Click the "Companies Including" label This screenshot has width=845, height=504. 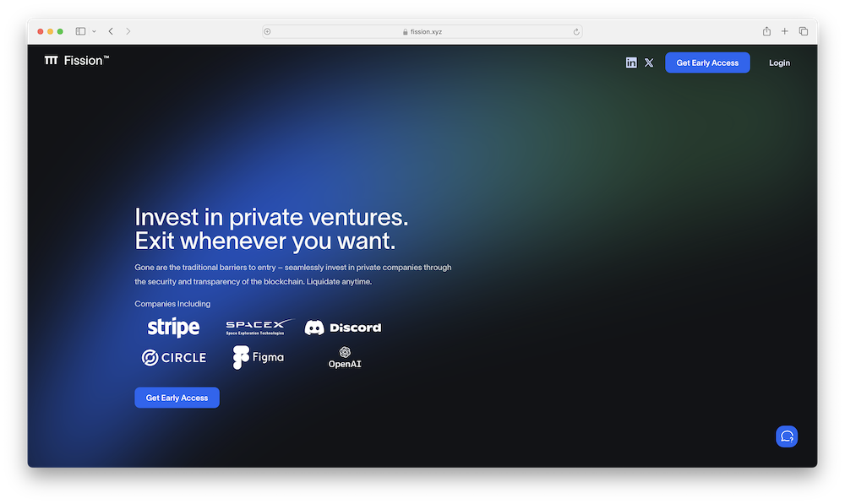(x=172, y=304)
